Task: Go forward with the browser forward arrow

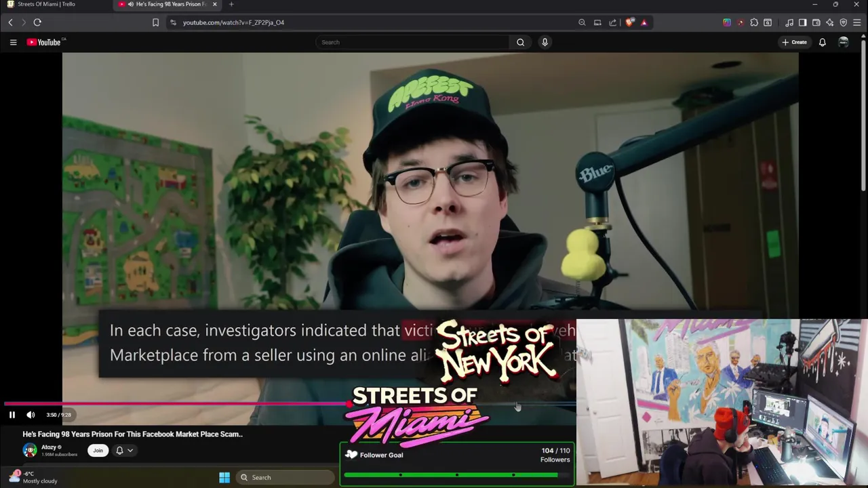Action: point(24,22)
